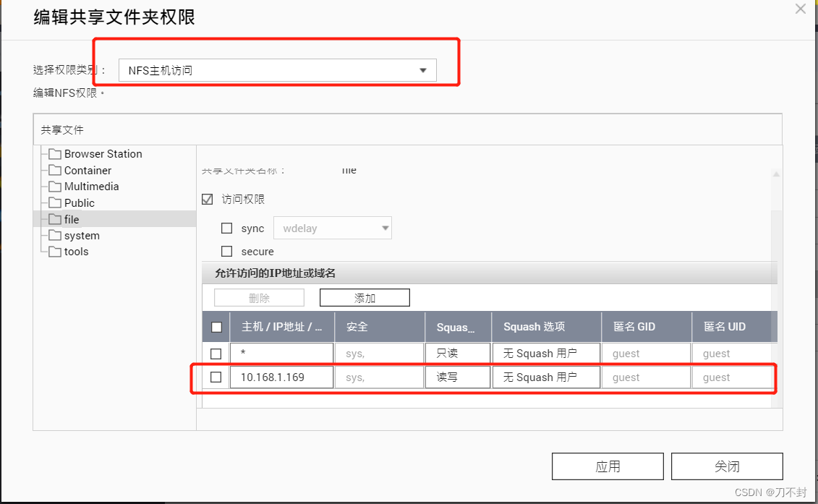This screenshot has height=504, width=818.
Task: Click anonymous UID guest for * row
Action: point(733,354)
